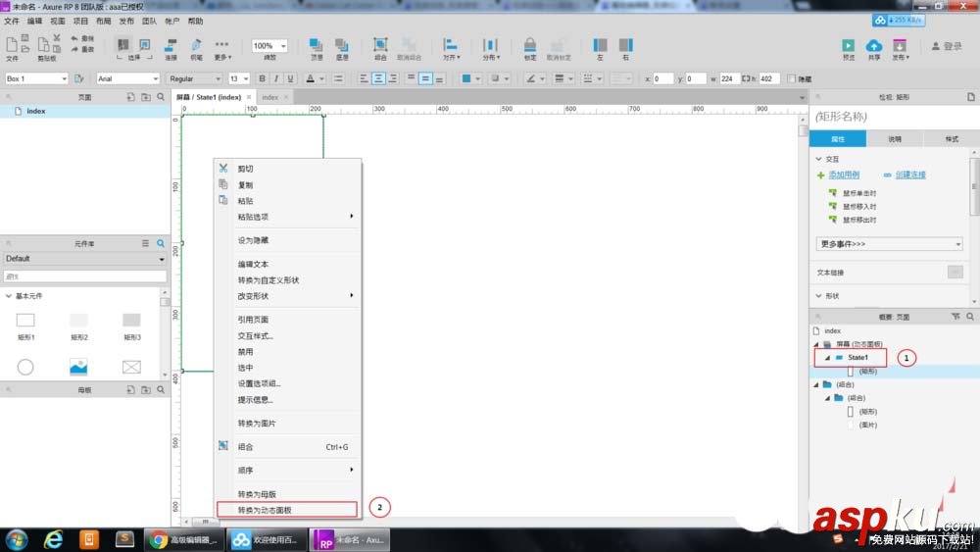Select the connector tool
Image resolution: width=980 pixels, height=552 pixels.
pyautogui.click(x=170, y=45)
